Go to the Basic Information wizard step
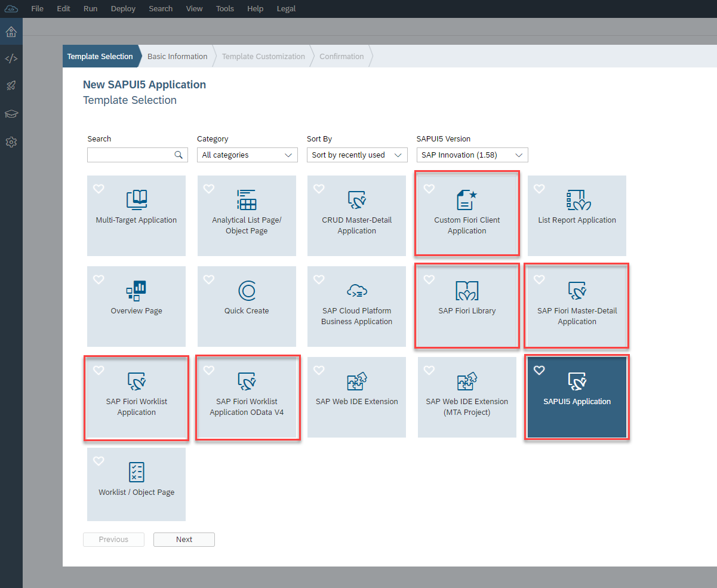This screenshot has width=717, height=588. coord(177,57)
